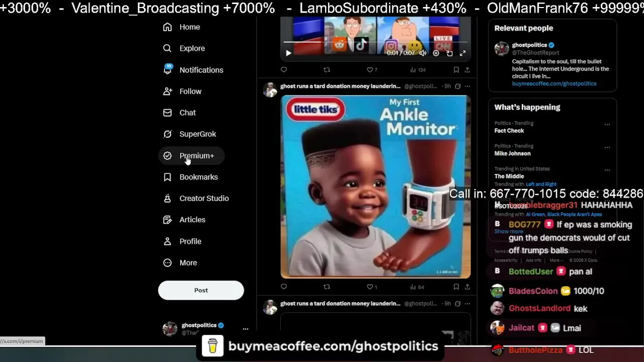Repost the Ankle Monitor post

pos(327,287)
